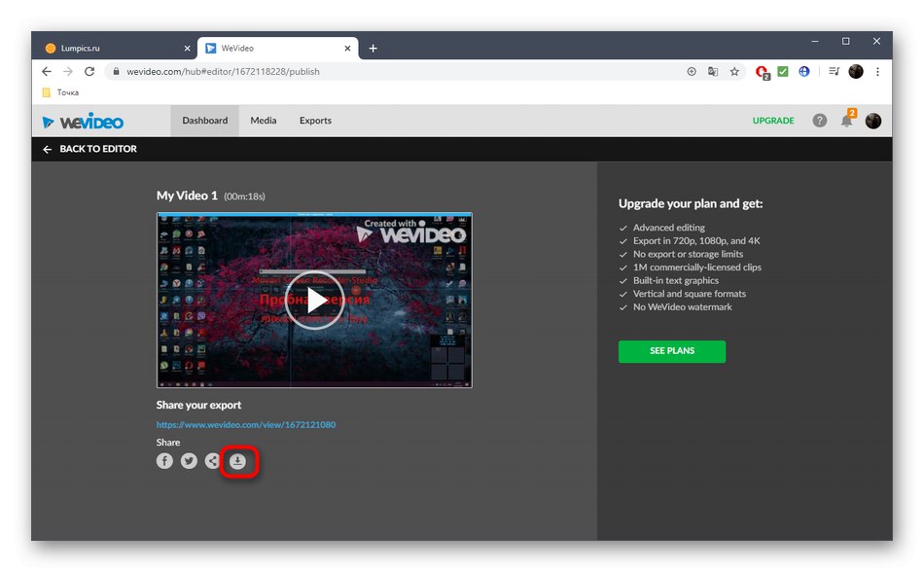Open the WeVideo help question mark
Viewport: 924px width, 572px height.
click(819, 120)
